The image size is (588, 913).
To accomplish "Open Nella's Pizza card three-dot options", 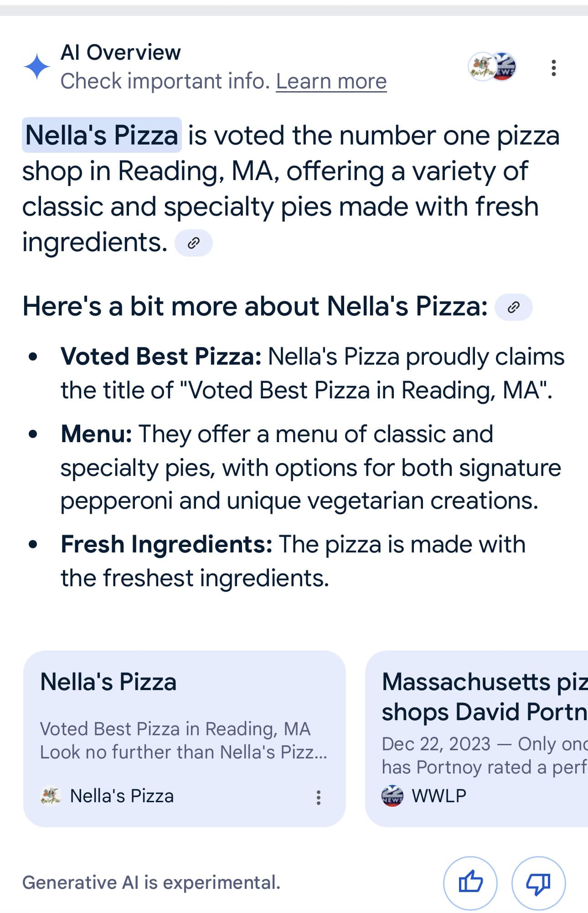I will pyautogui.click(x=319, y=797).
